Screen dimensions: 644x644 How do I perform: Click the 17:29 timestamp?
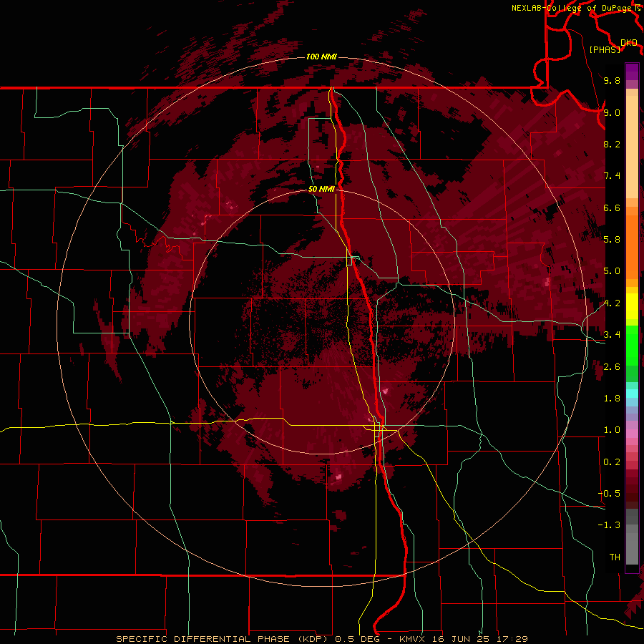click(513, 639)
